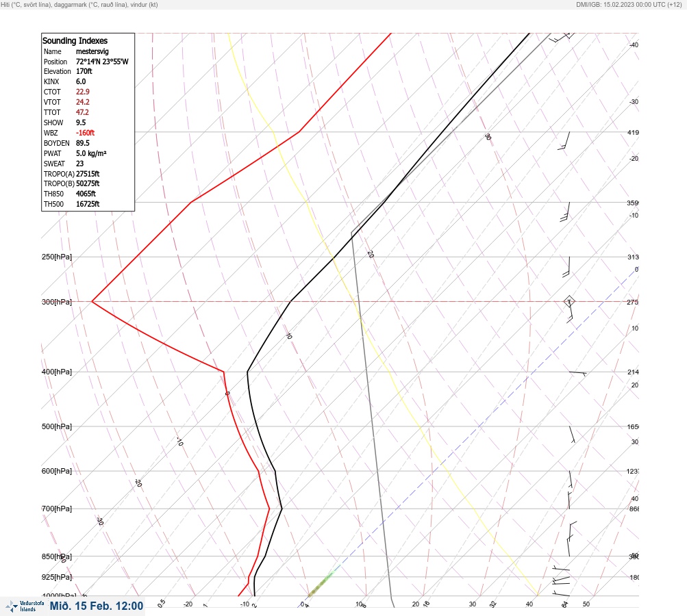Click the height label 313 on right axis

click(x=633, y=257)
